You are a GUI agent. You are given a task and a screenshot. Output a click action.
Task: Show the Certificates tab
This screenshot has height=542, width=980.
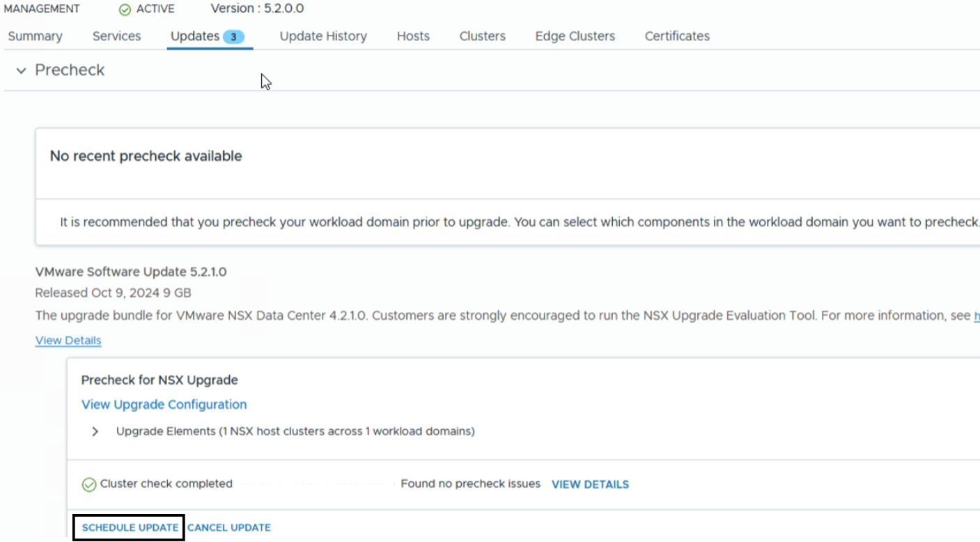coord(677,36)
